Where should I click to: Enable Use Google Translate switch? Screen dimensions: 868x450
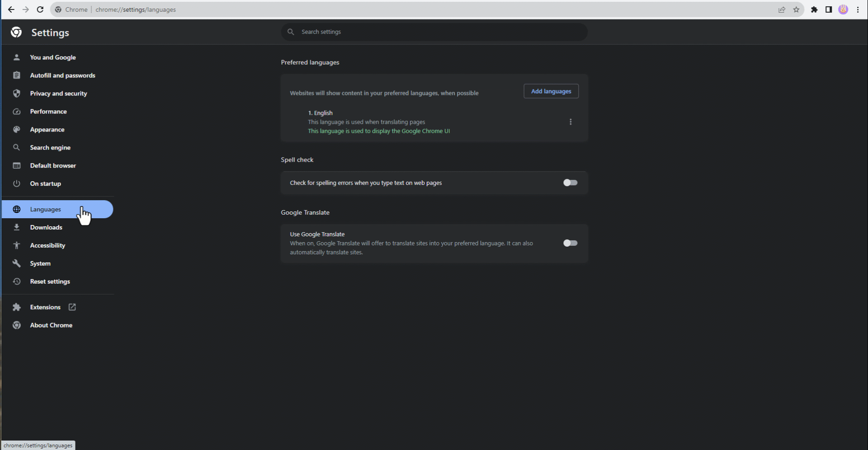[x=570, y=243]
